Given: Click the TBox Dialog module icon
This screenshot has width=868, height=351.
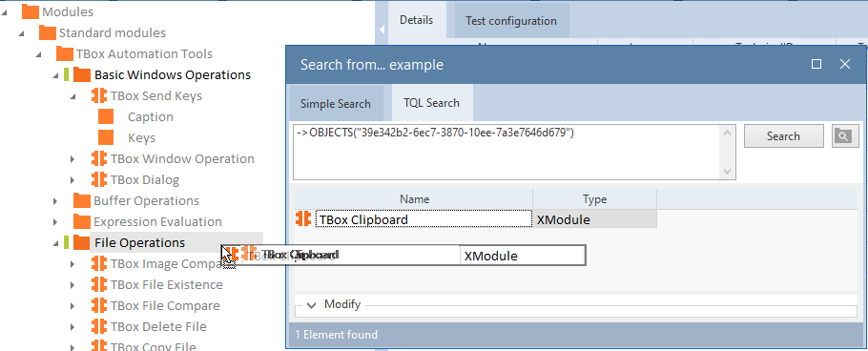Looking at the screenshot, I should coord(99,180).
